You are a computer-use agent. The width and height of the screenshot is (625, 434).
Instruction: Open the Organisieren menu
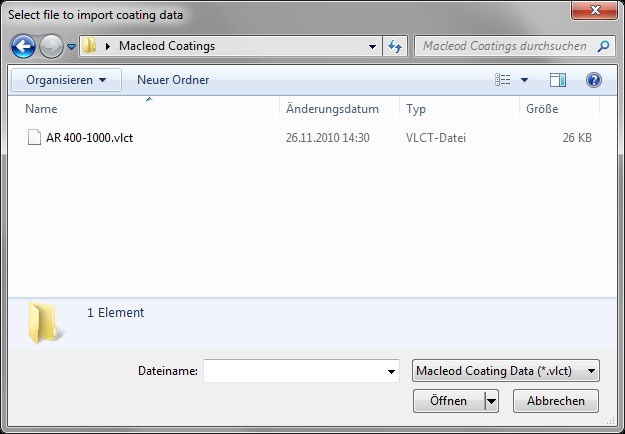point(66,80)
